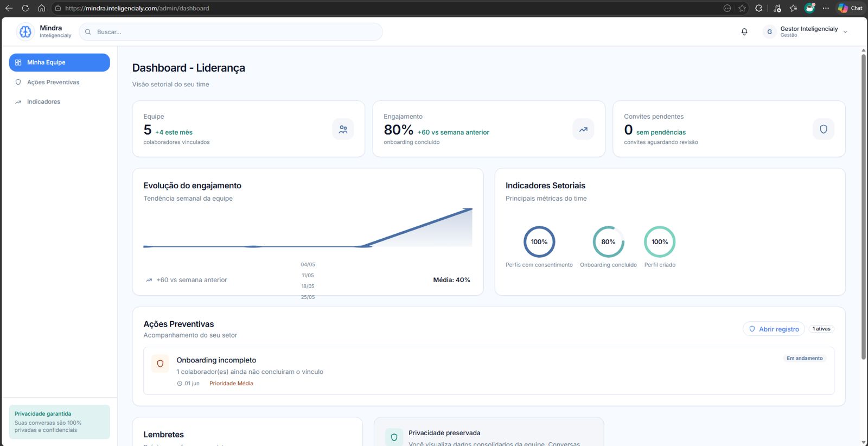Select Minha Equipe in the sidebar

click(60, 62)
